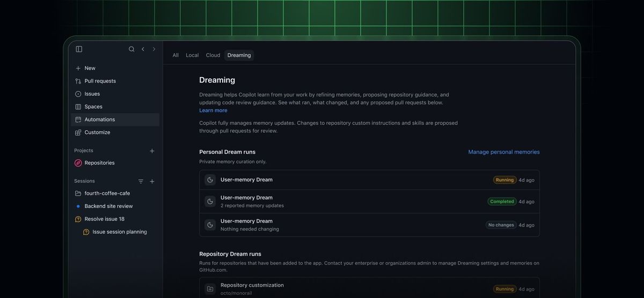Screen dimensions: 644x298
Task: Click the Projects section label
Action: [84, 151]
